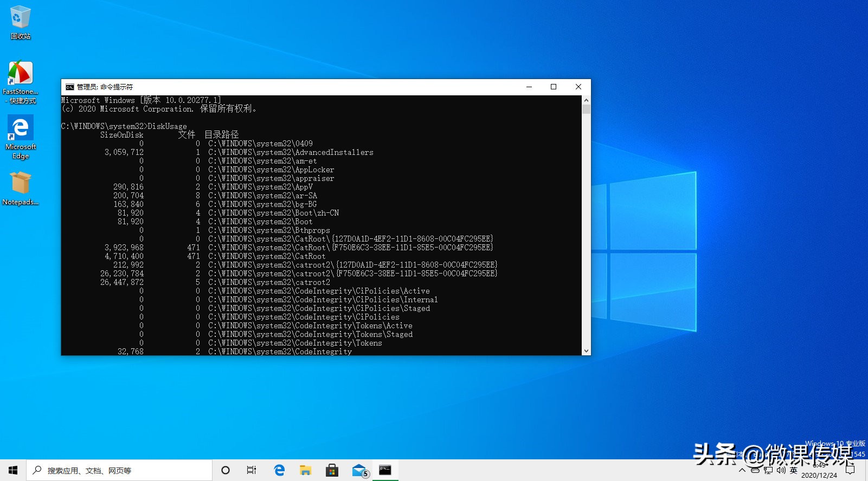Click the CiPolicies\Staged path line

[x=319, y=308]
